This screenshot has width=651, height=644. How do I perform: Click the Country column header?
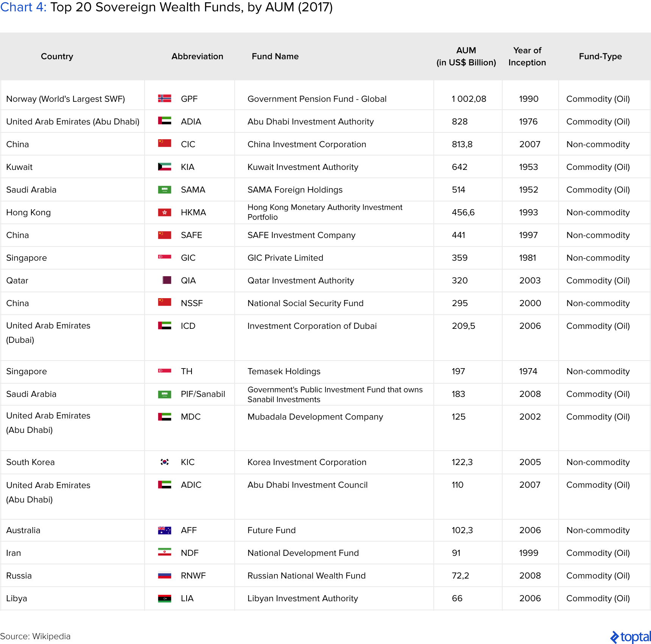coord(57,56)
